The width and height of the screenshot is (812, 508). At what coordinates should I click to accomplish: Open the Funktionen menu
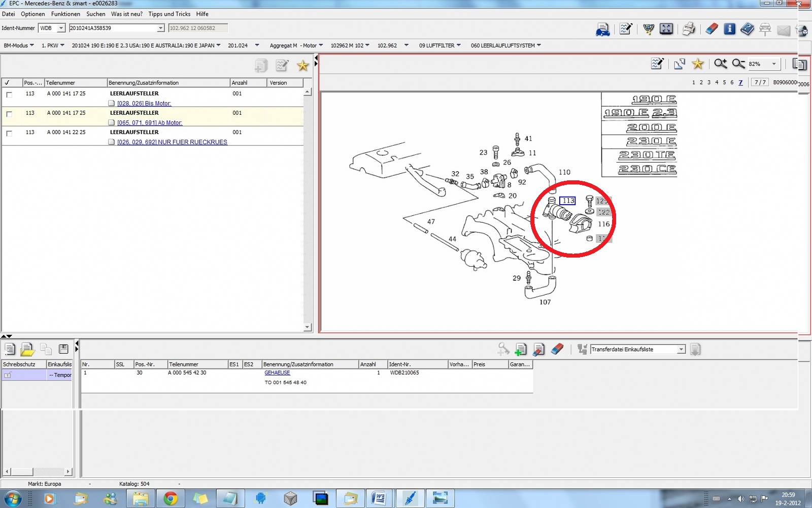tap(65, 14)
